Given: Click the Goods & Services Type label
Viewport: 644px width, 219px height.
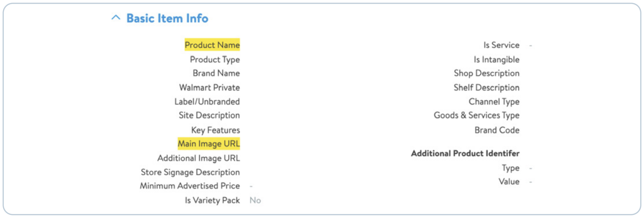Looking at the screenshot, I should coord(476,115).
